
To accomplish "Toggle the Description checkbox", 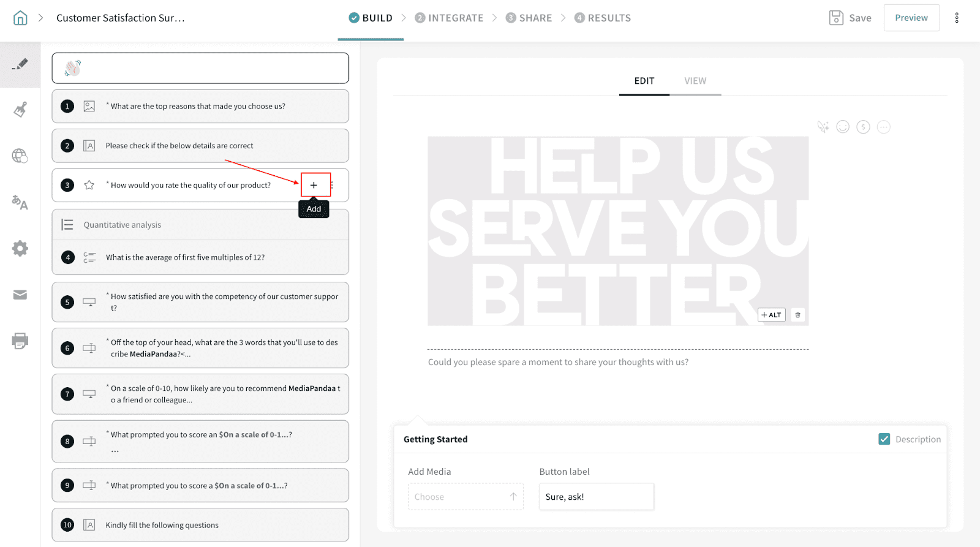I will coord(884,439).
